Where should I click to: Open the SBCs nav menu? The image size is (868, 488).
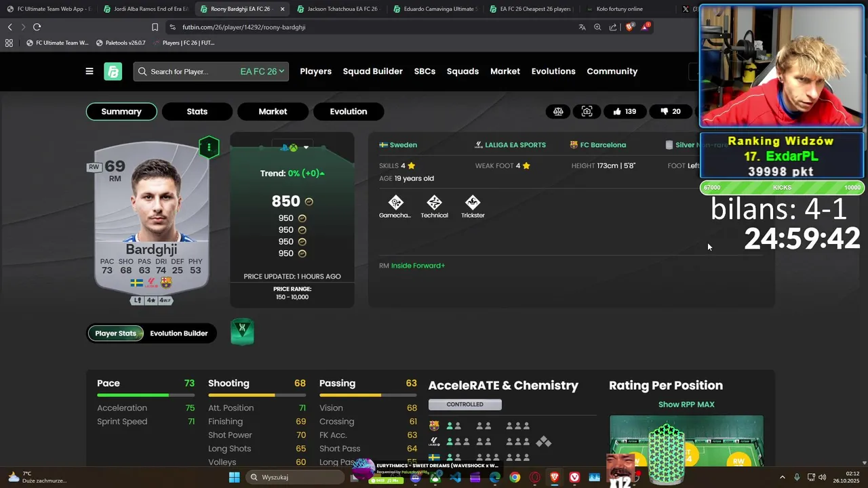(x=425, y=71)
